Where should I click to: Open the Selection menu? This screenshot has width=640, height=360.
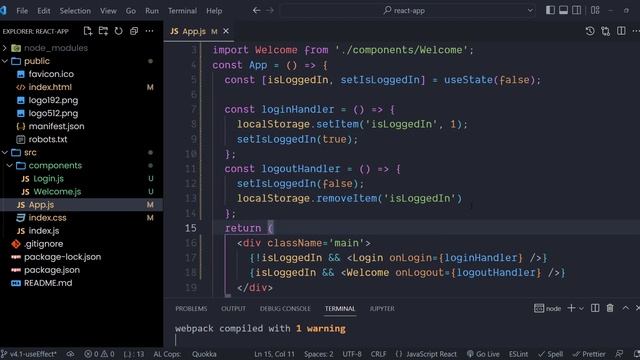75,11
